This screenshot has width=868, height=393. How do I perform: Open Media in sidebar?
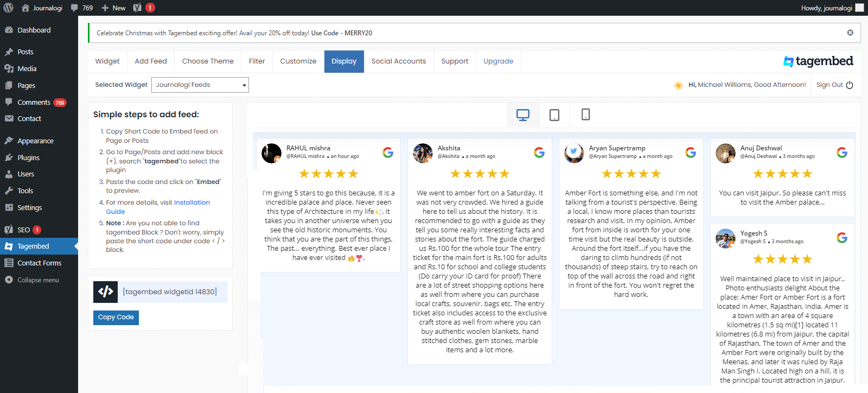pyautogui.click(x=39, y=68)
